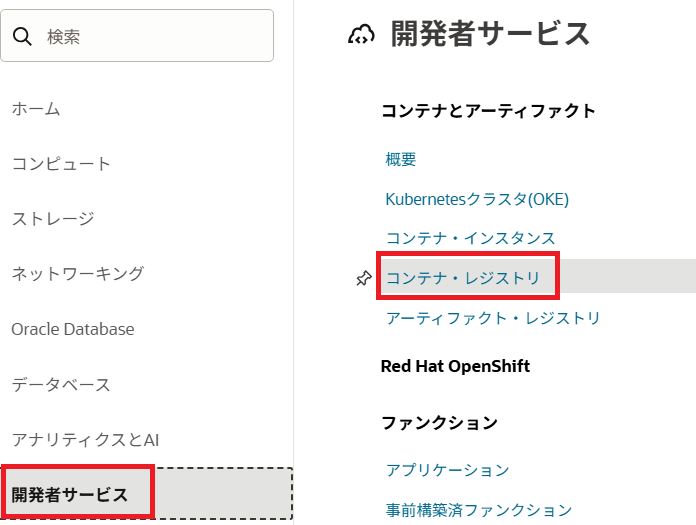Open アプリケーション under ファンクション
Viewport: 696px width, 525px height.
tap(448, 470)
